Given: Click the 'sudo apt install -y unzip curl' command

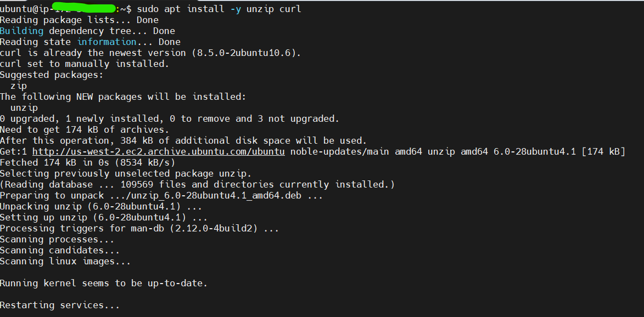Looking at the screenshot, I should coord(219,9).
